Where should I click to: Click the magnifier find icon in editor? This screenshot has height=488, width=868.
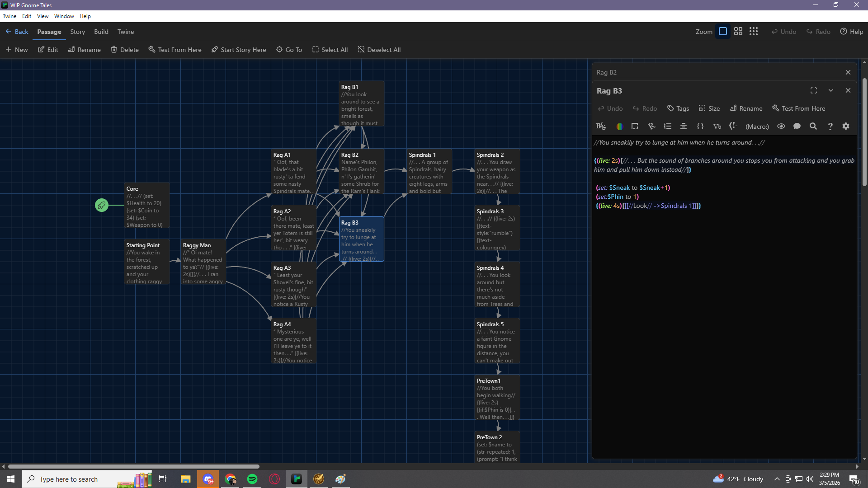point(813,127)
